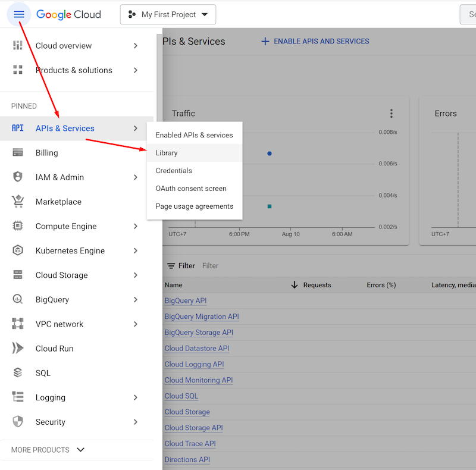Open the My First Project selector dropdown
The image size is (476, 470).
pyautogui.click(x=168, y=14)
